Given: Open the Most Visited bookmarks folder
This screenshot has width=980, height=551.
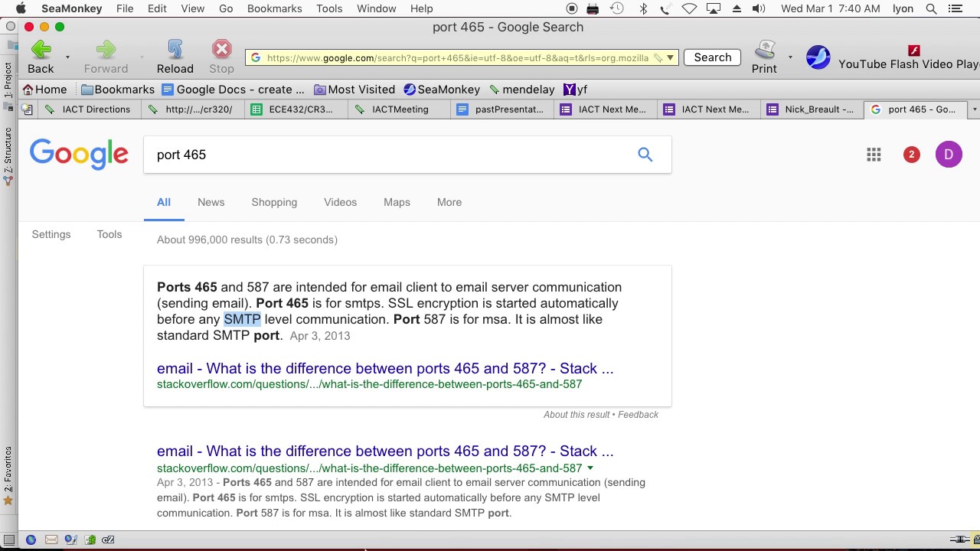Looking at the screenshot, I should (354, 90).
